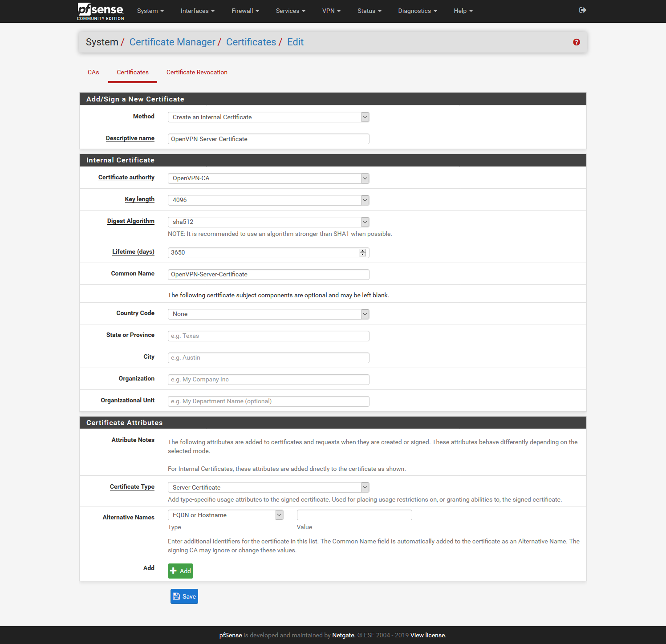Open the Firewall menu
This screenshot has width=666, height=644.
245,11
